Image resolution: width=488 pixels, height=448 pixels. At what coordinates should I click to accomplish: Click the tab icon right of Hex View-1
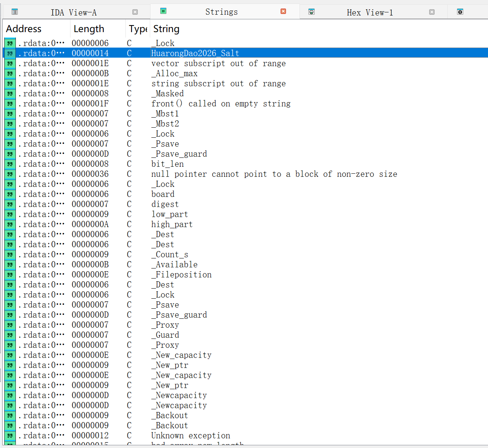460,12
